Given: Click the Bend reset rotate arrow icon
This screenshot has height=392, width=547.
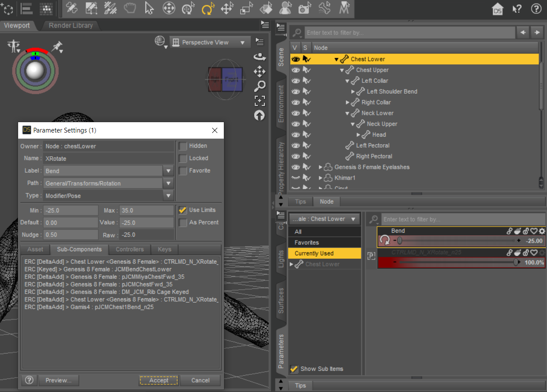Looking at the screenshot, I should (385, 240).
